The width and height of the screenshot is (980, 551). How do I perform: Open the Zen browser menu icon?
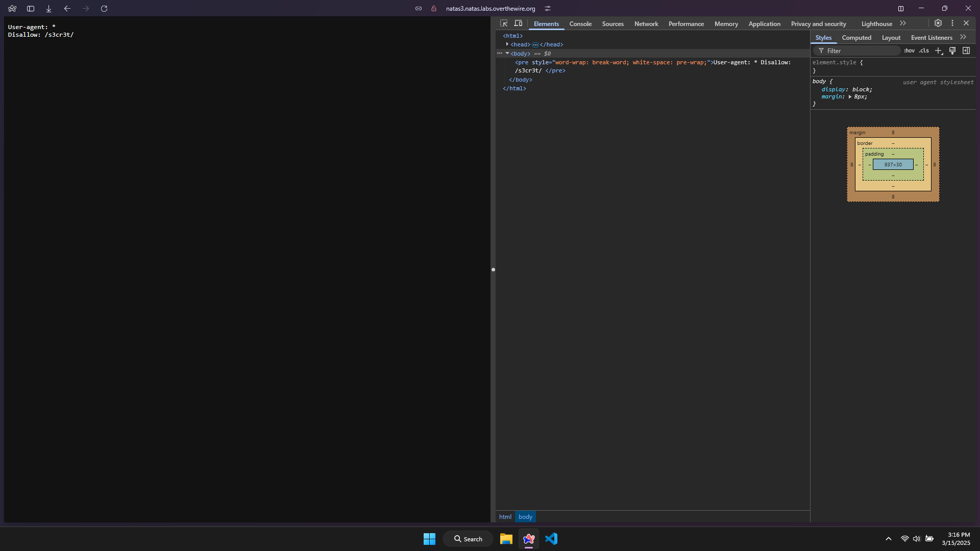point(12,9)
